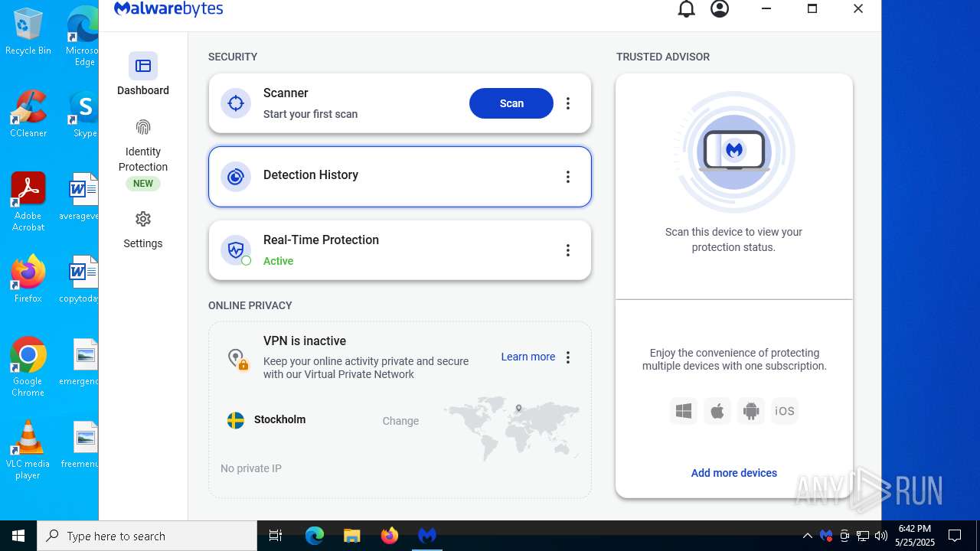980x551 pixels.
Task: Go to the Dashboard sidebar item
Action: [x=143, y=75]
